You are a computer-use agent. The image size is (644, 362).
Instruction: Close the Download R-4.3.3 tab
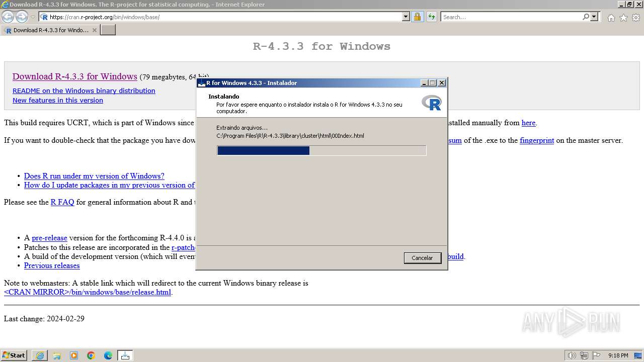click(x=94, y=30)
